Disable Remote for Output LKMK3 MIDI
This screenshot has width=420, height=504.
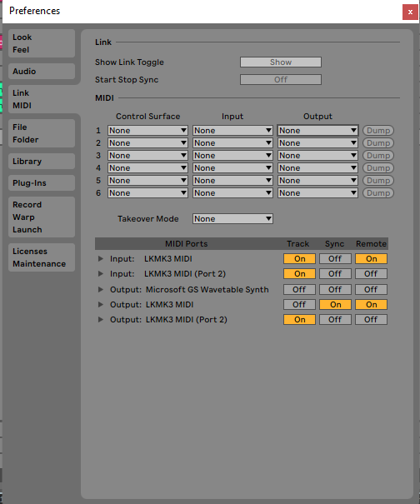[x=371, y=305]
